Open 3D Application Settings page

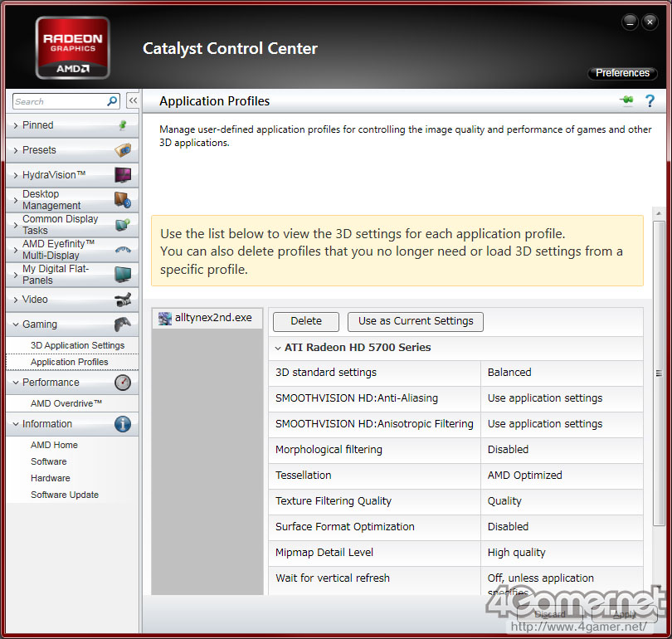pyautogui.click(x=77, y=345)
